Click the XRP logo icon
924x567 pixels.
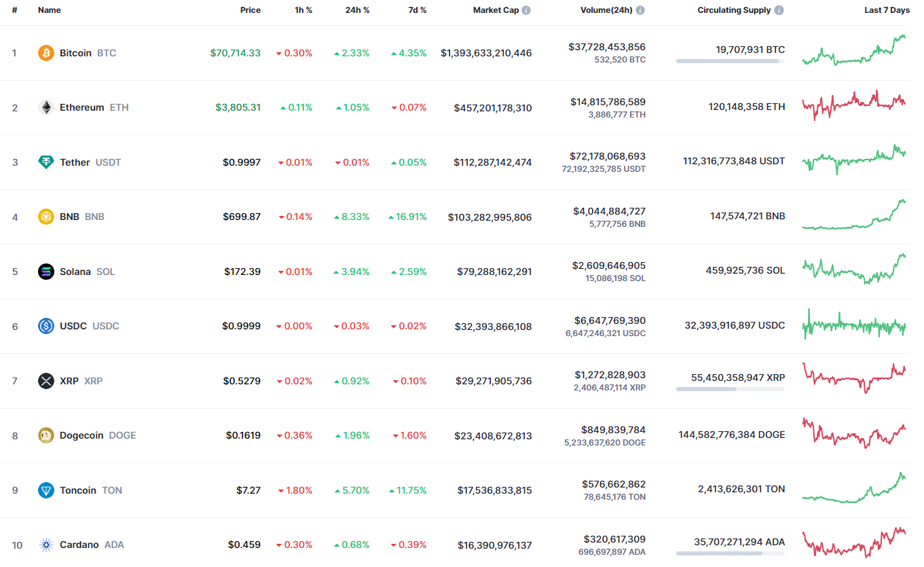click(x=45, y=381)
